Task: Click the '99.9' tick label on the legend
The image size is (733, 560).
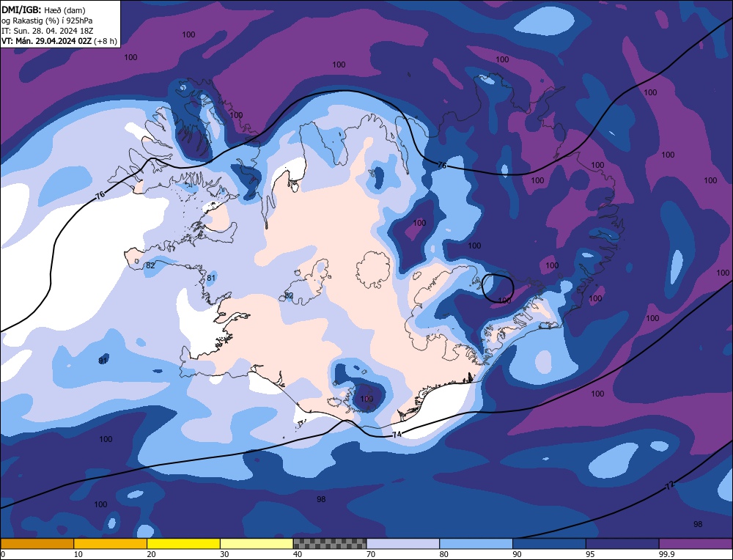Action: (x=665, y=554)
